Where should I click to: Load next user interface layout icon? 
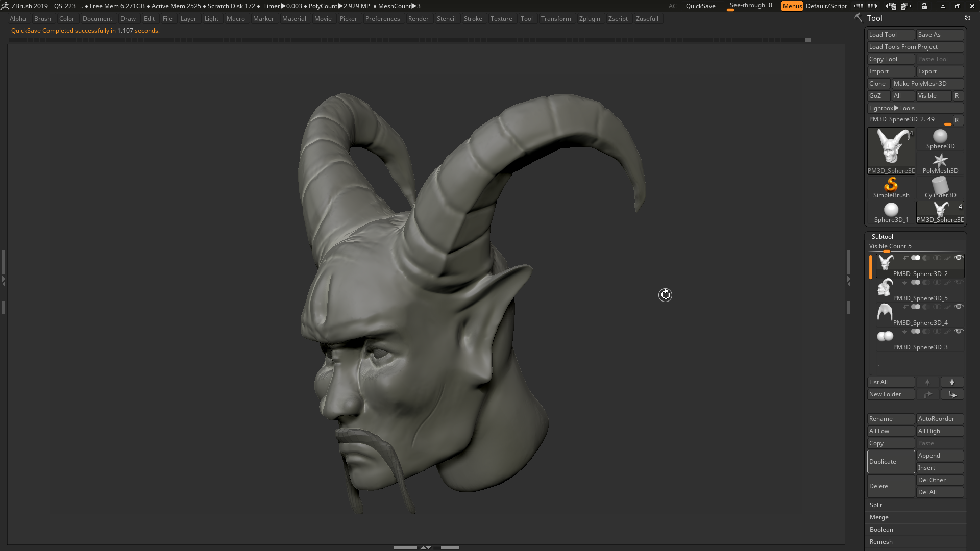(x=906, y=6)
